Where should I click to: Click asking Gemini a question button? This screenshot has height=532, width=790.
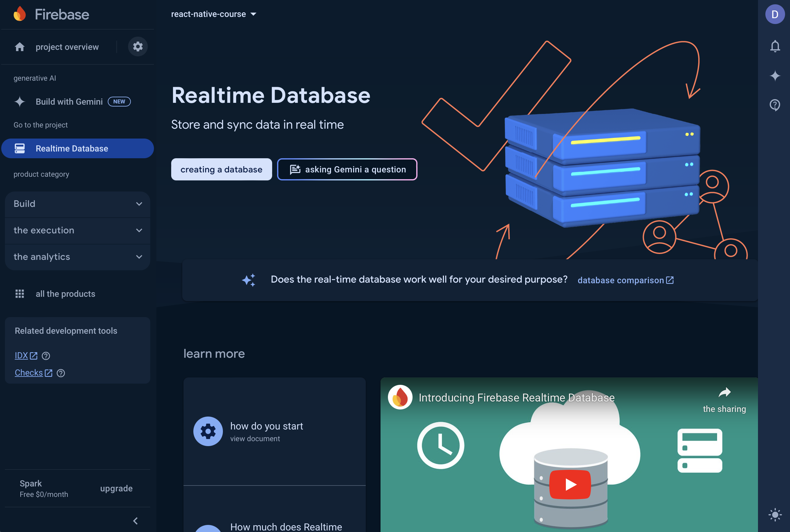point(347,169)
